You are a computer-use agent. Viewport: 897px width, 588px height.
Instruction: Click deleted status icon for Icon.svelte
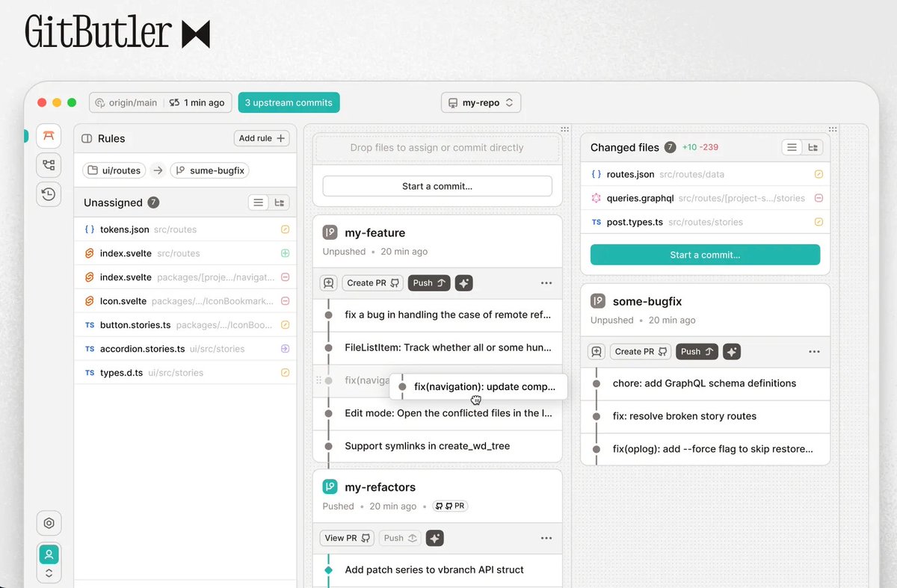coord(285,301)
